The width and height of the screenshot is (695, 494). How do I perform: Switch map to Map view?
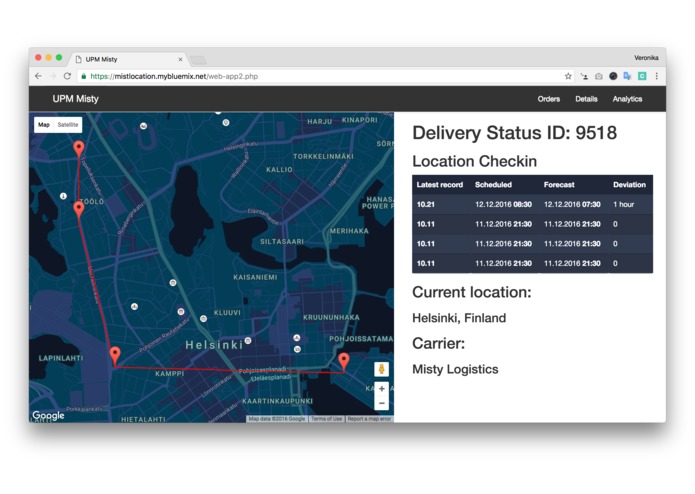point(44,125)
